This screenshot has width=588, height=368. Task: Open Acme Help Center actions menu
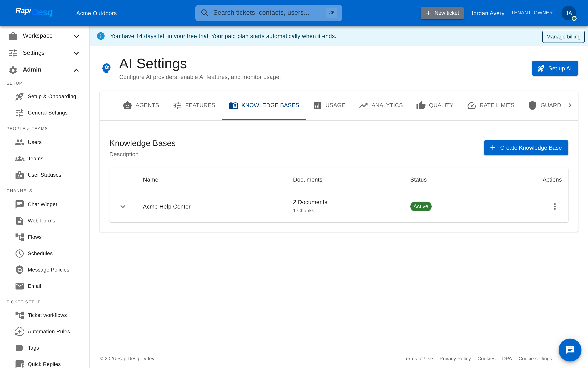(555, 206)
